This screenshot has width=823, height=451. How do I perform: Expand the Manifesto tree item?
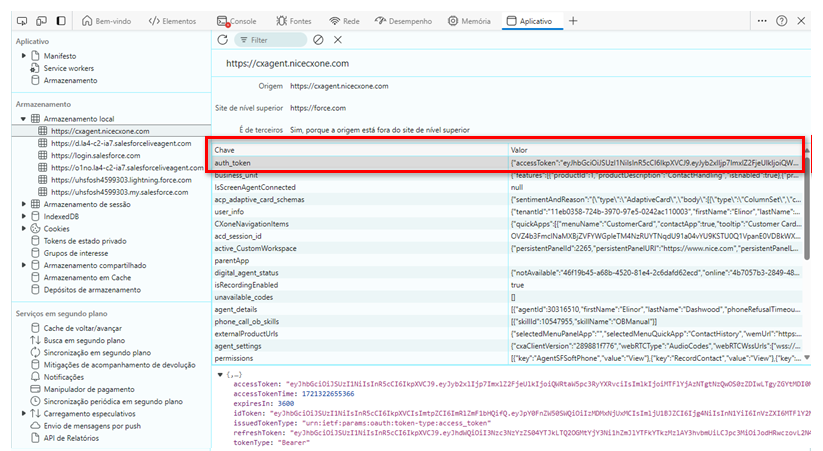coord(24,56)
